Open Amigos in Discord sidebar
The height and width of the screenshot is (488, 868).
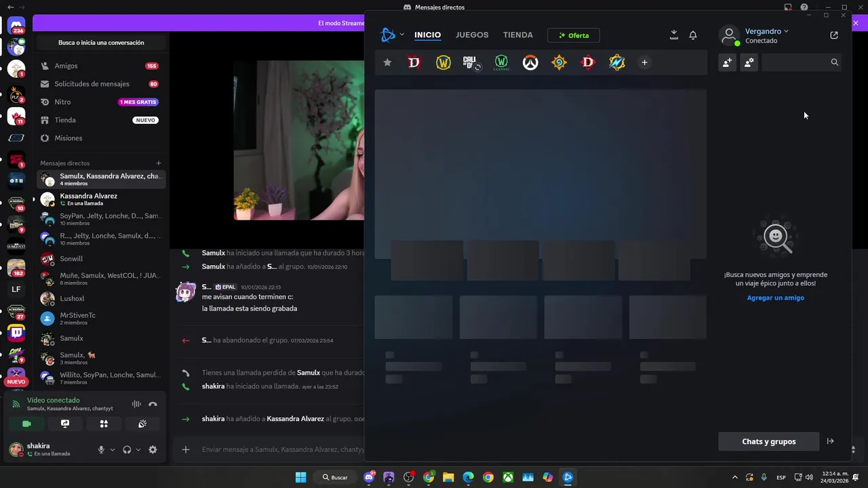click(x=100, y=66)
